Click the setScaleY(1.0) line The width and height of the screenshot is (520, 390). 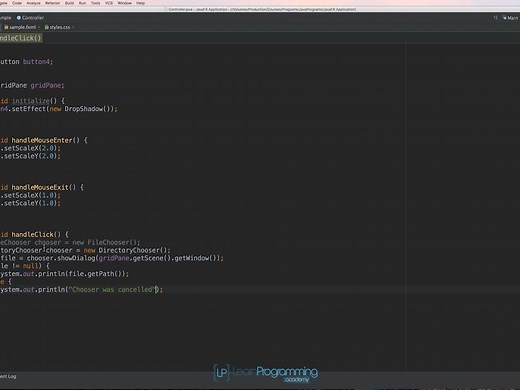click(30, 203)
